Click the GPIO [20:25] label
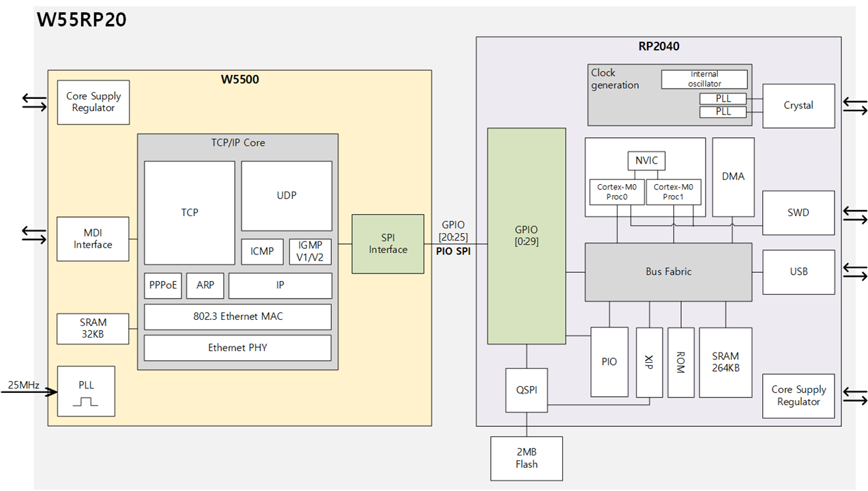This screenshot has width=868, height=491. tap(454, 230)
